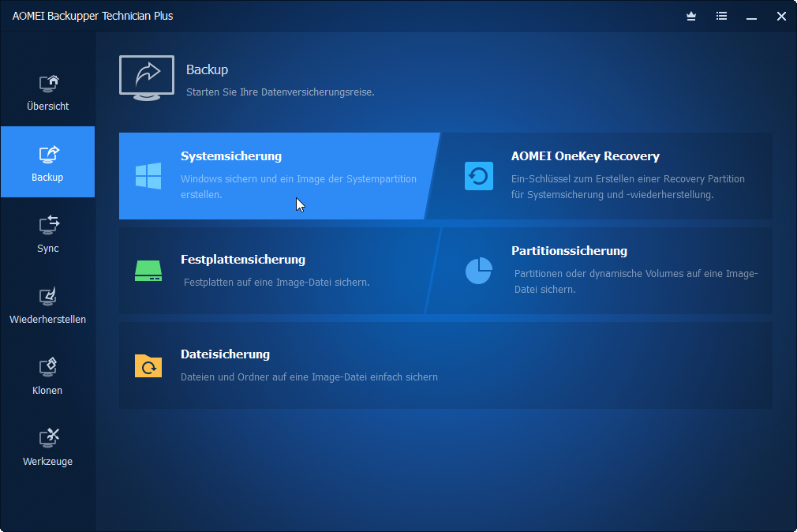Choose Dateisicherung title

225,354
